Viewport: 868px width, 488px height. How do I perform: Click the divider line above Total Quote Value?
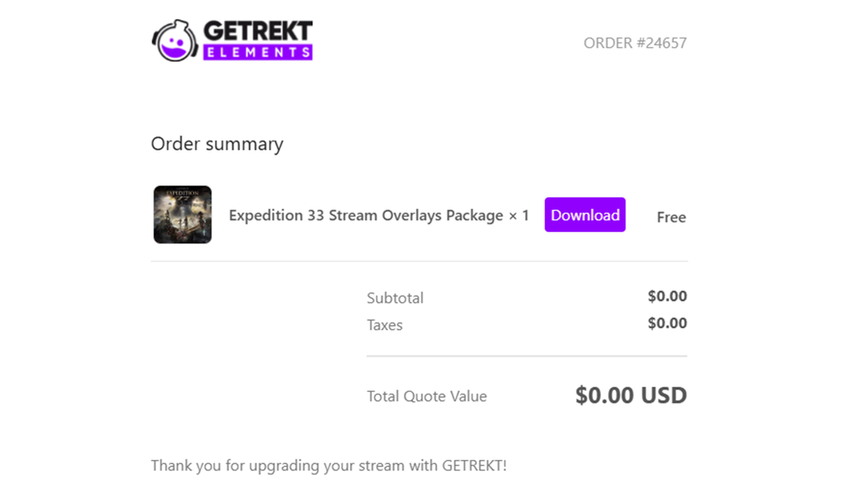click(527, 356)
